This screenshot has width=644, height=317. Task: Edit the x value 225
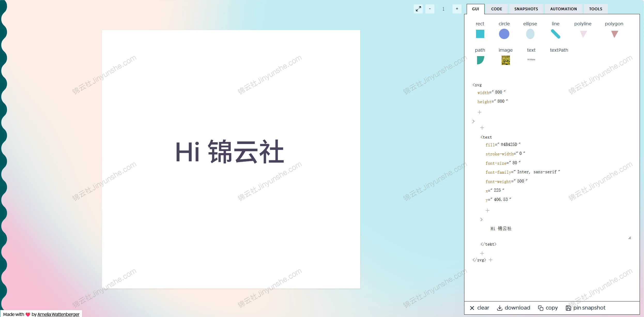coord(497,190)
